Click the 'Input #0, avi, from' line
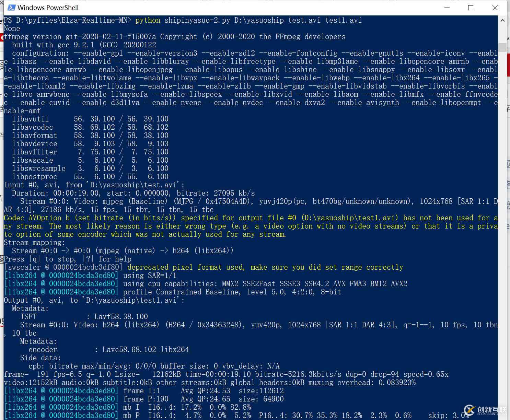 [x=94, y=185]
